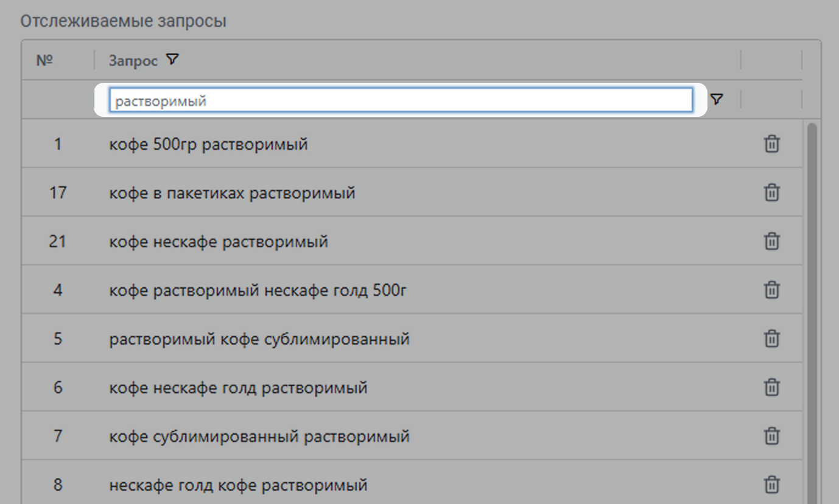Image resolution: width=839 pixels, height=504 pixels.
Task: Delete the query "кофе 500гр растворимый"
Action: [x=771, y=144]
